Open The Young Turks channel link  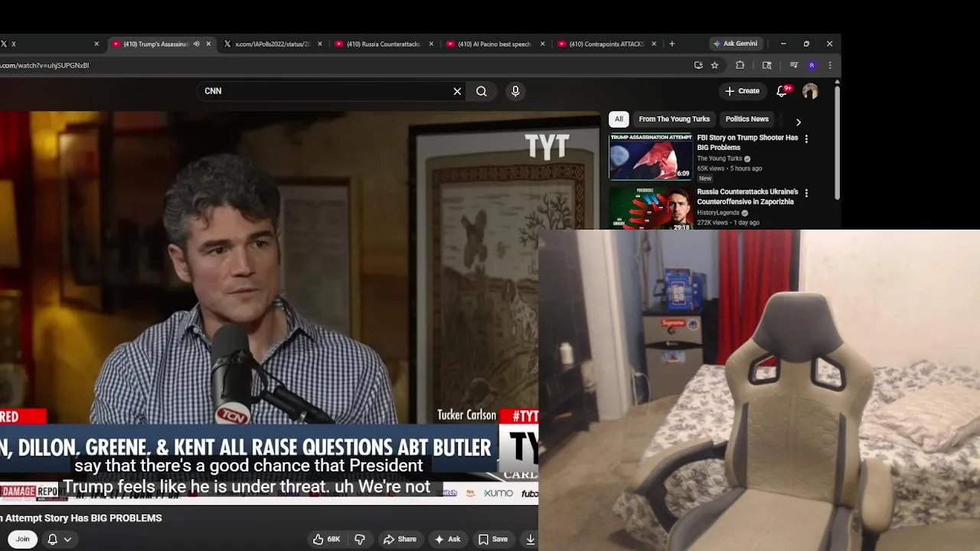(x=720, y=158)
